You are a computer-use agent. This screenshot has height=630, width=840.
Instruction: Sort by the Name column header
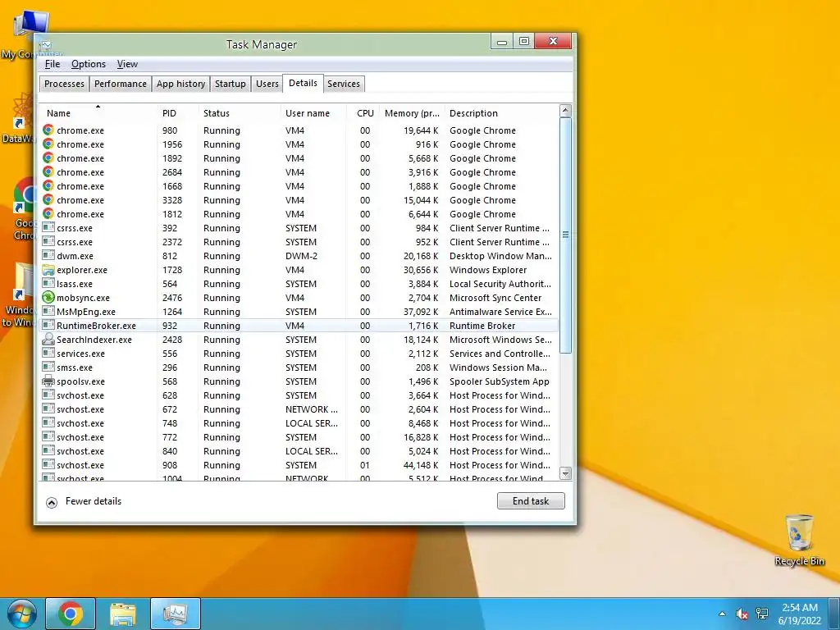point(98,113)
